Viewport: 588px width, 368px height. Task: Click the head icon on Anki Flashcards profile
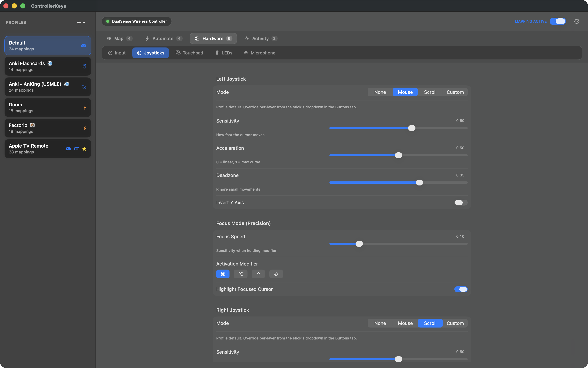click(84, 66)
